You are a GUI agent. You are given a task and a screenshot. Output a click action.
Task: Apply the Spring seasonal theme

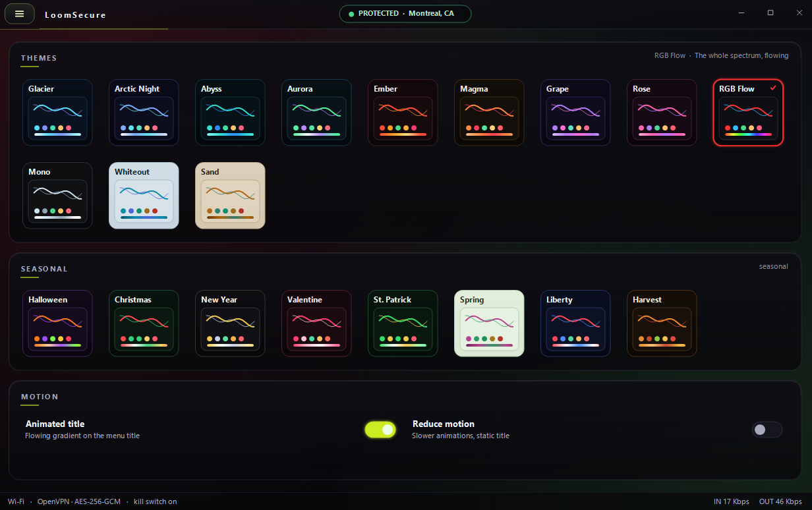coord(489,324)
